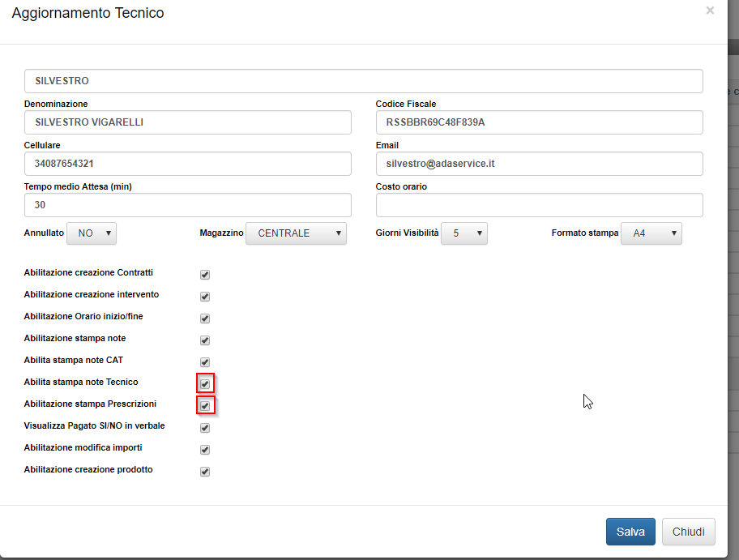This screenshot has width=739, height=560.
Task: Click the Chiudi button
Action: point(689,532)
